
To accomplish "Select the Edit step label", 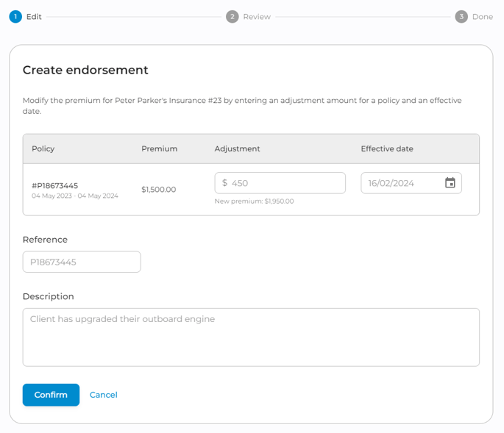I will click(34, 16).
